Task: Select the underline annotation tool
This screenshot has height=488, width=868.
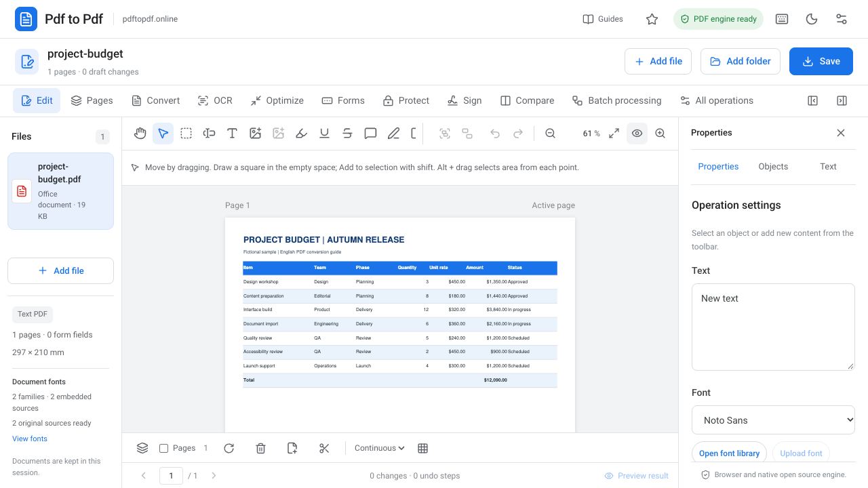Action: pyautogui.click(x=325, y=134)
